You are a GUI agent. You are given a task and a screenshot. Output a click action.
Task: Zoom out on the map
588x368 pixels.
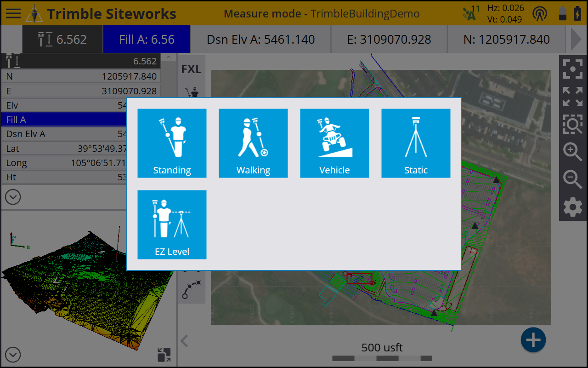[x=573, y=179]
